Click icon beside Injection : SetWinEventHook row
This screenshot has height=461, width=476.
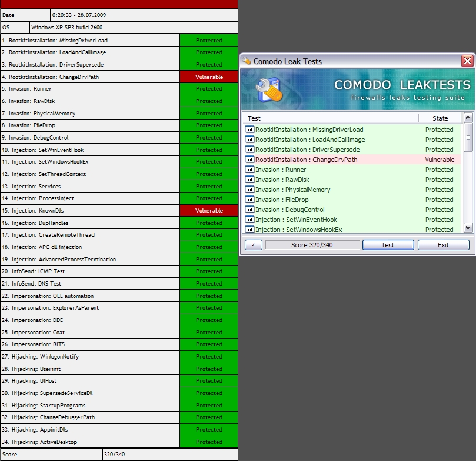[249, 220]
